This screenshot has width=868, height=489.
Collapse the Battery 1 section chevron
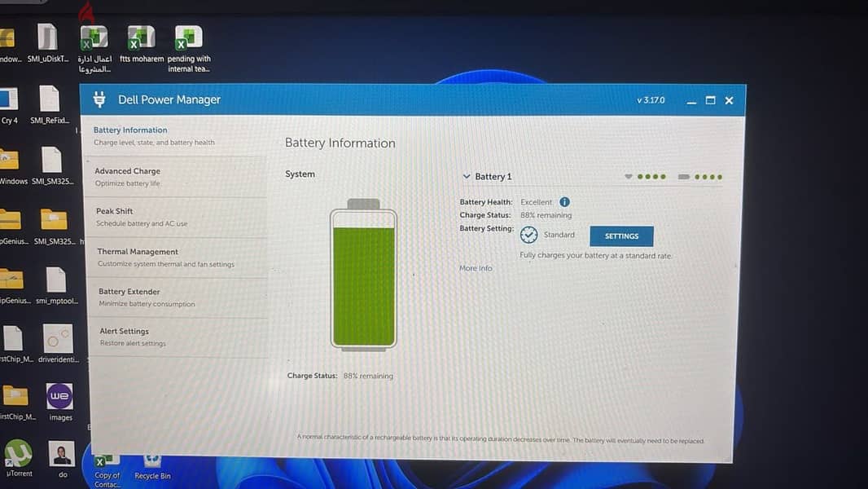click(466, 176)
